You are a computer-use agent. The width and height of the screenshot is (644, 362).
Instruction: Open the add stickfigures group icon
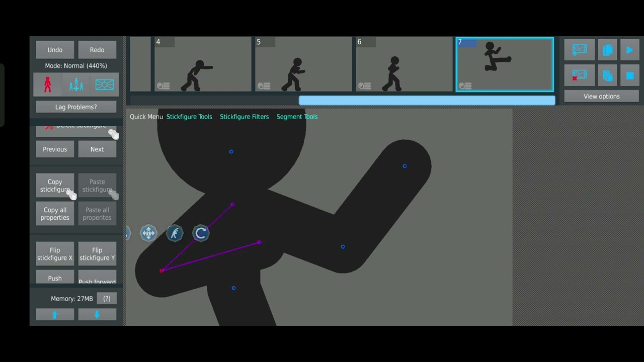[x=76, y=84]
